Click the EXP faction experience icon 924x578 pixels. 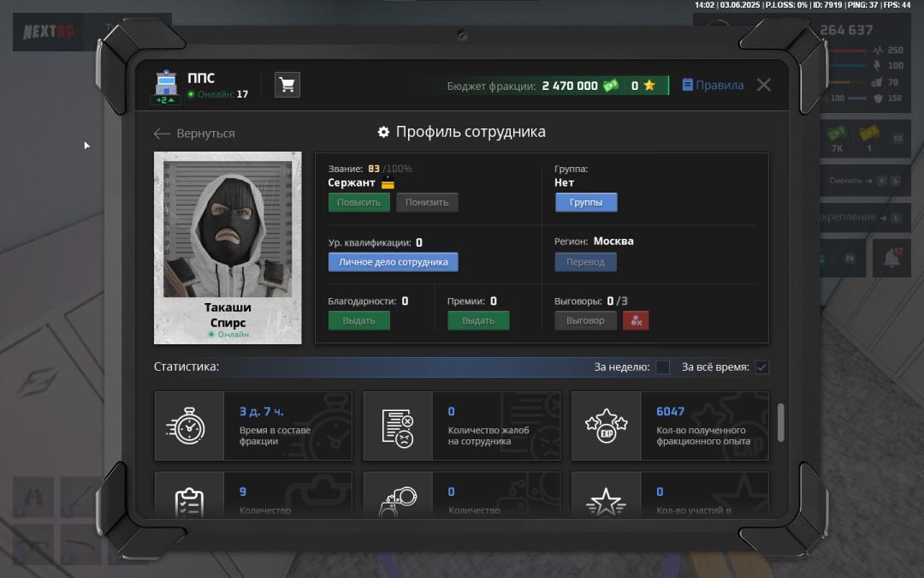[x=606, y=426]
